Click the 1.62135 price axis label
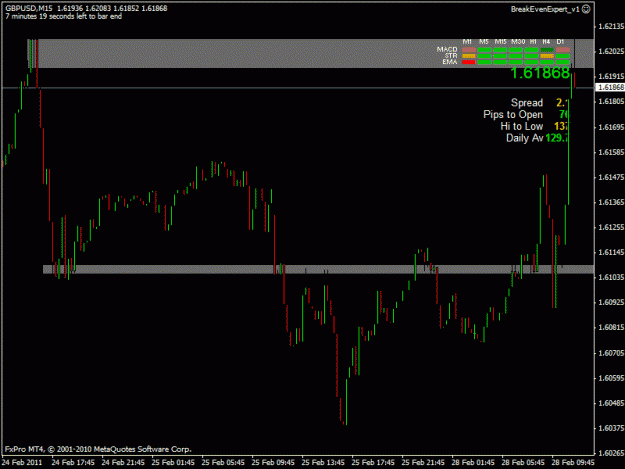Viewport: 625px width, 469px height. tap(611, 26)
